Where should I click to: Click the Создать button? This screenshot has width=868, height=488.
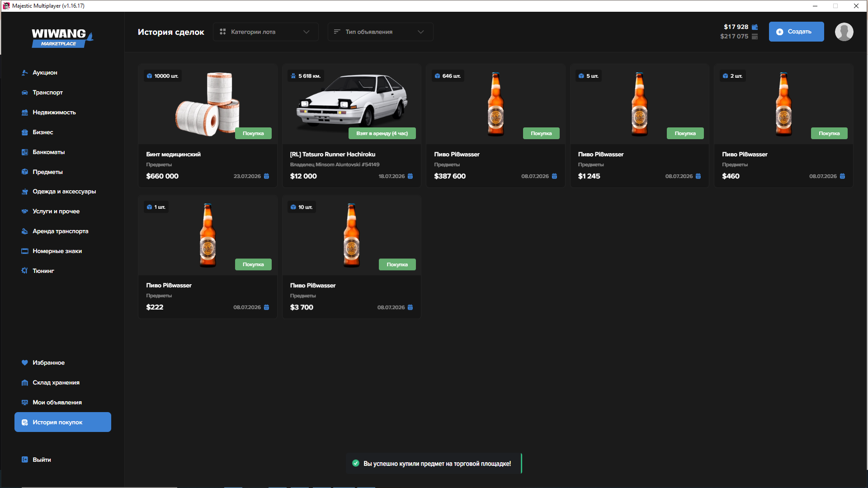797,32
